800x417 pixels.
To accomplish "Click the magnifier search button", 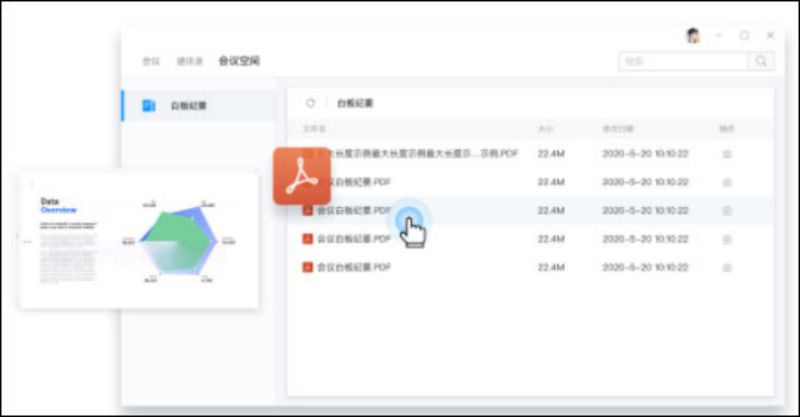I will tap(761, 61).
